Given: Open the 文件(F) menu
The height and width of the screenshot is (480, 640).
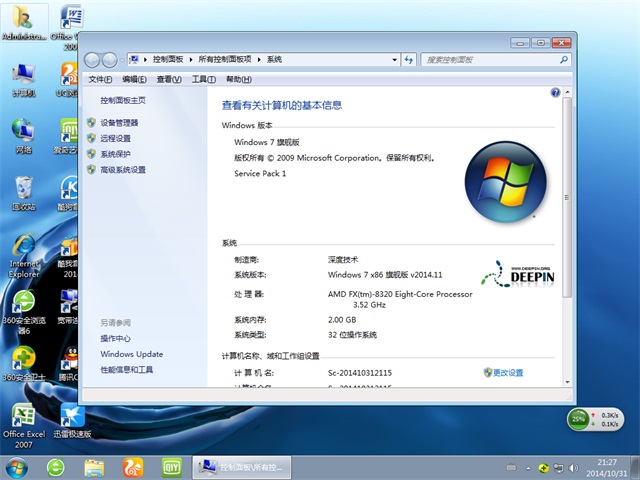Looking at the screenshot, I should coord(100,80).
